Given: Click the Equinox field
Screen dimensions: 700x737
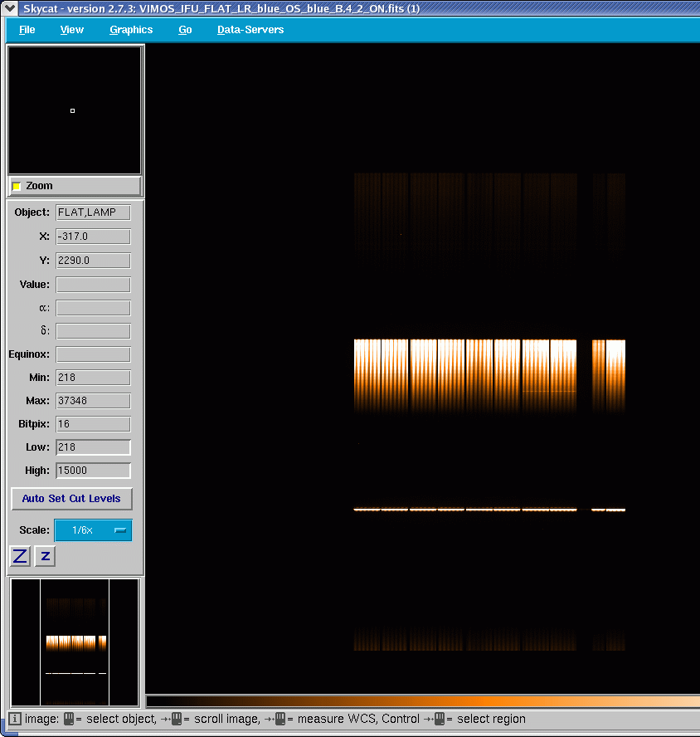Looking at the screenshot, I should tap(93, 354).
